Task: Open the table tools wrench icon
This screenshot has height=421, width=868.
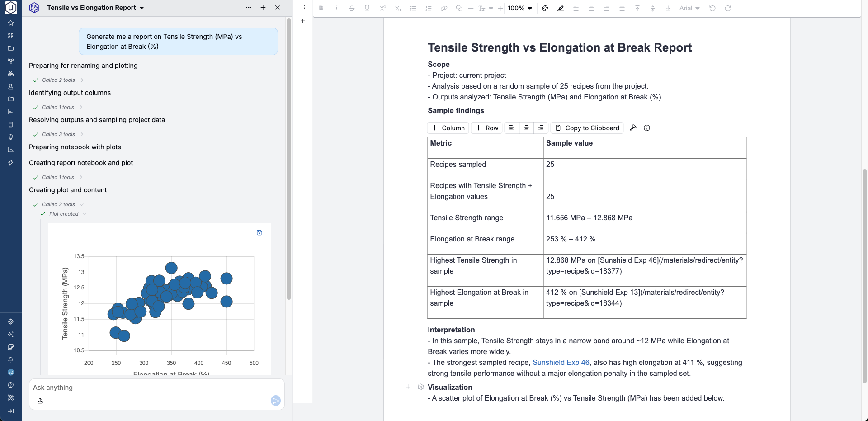Action: 633,128
